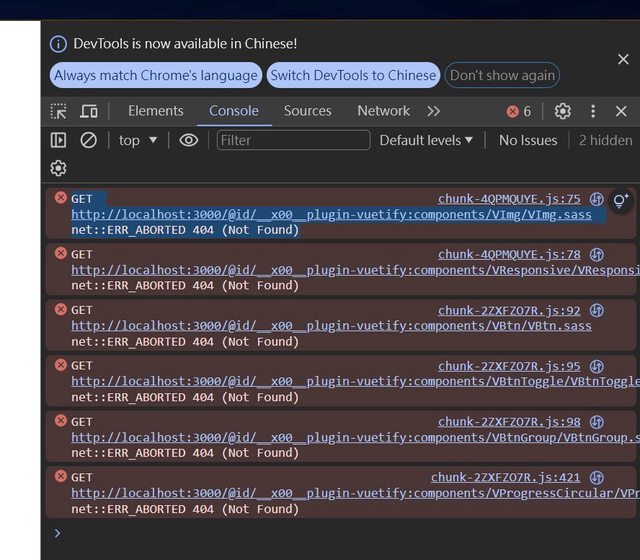The image size is (640, 560).
Task: Reveal request icon beside chunk-2ZXFZO7R.js:95
Action: [x=597, y=366]
